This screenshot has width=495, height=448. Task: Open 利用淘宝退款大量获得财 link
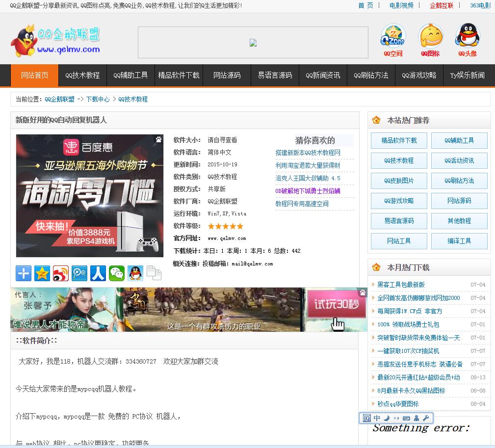tap(308, 165)
